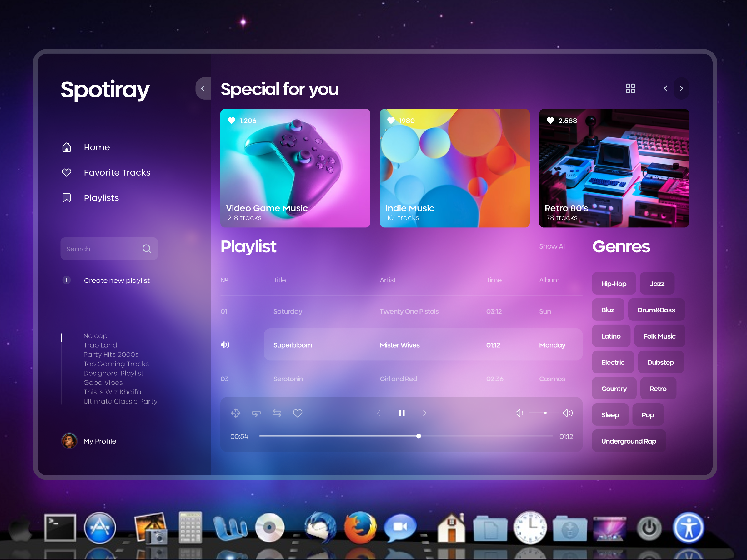This screenshot has height=560, width=747.
Task: Toggle the heart to like current song
Action: click(298, 413)
